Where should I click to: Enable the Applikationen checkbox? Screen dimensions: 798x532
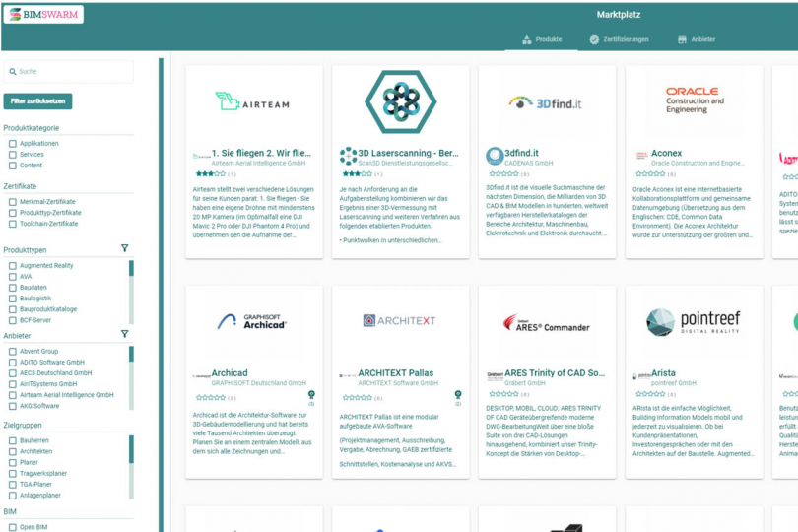click(13, 144)
